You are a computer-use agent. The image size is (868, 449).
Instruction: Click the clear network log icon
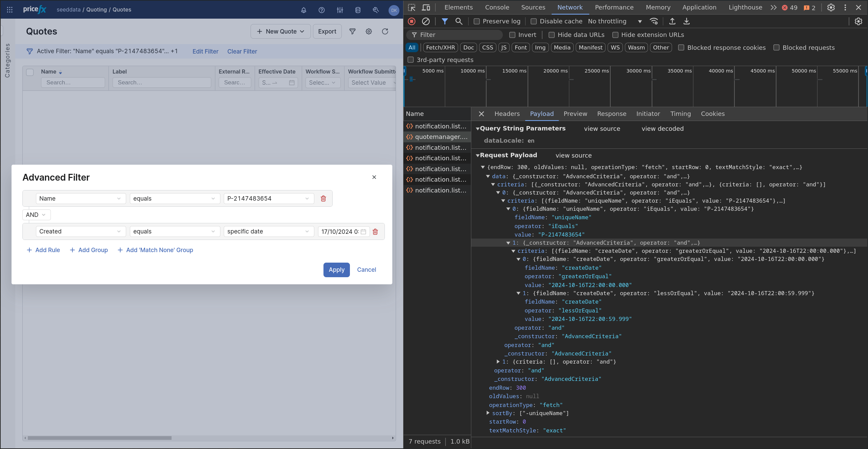pos(426,21)
